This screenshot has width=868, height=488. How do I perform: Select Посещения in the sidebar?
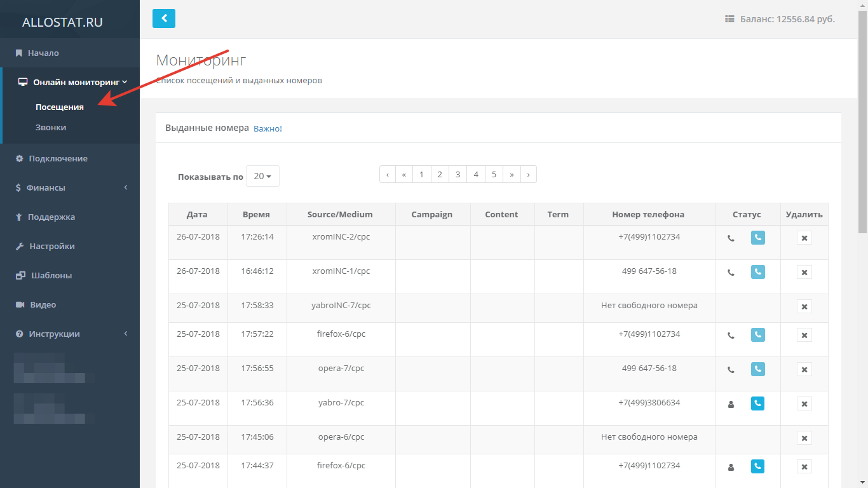tap(60, 107)
